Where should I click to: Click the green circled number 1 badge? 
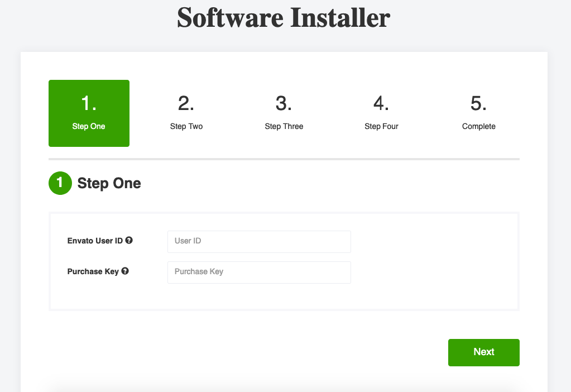pyautogui.click(x=60, y=183)
